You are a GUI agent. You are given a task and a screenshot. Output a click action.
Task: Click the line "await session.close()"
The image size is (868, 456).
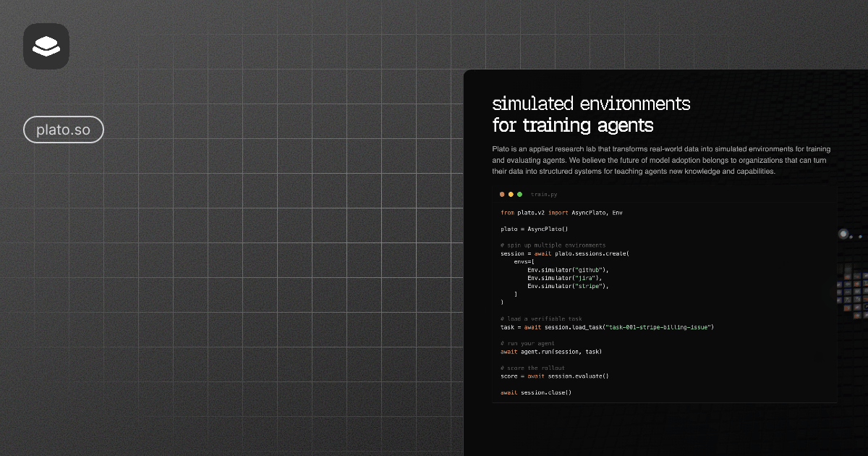click(536, 393)
